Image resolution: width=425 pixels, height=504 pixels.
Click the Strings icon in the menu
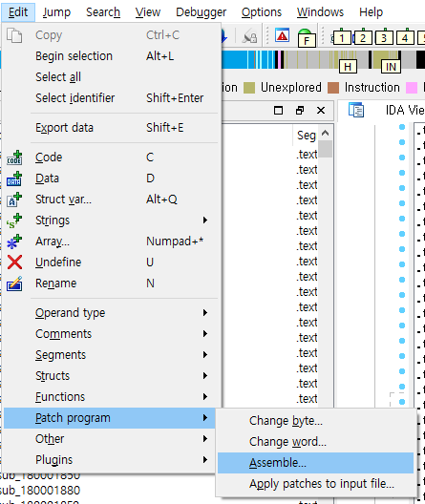click(14, 220)
